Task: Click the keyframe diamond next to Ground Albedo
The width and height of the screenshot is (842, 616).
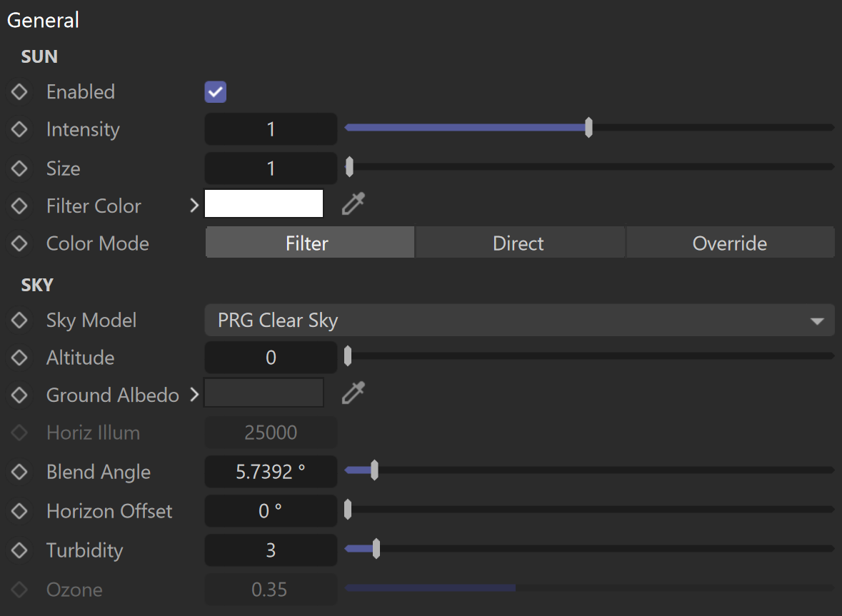Action: tap(19, 395)
